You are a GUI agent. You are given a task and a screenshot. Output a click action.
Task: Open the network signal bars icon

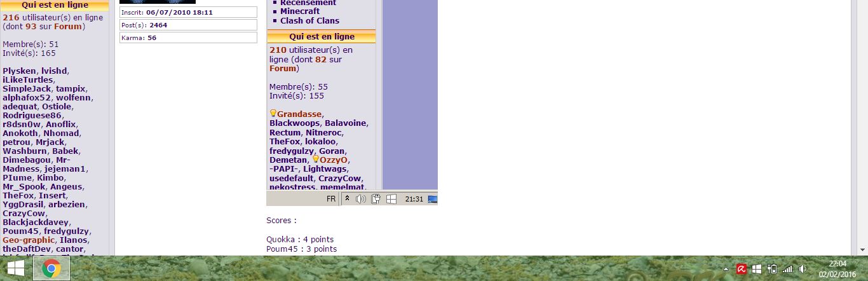click(788, 269)
